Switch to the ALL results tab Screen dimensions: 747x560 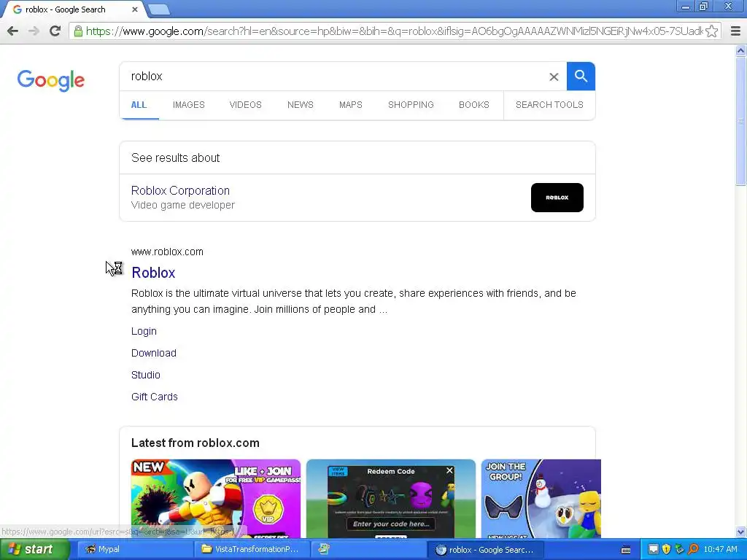pyautogui.click(x=139, y=105)
